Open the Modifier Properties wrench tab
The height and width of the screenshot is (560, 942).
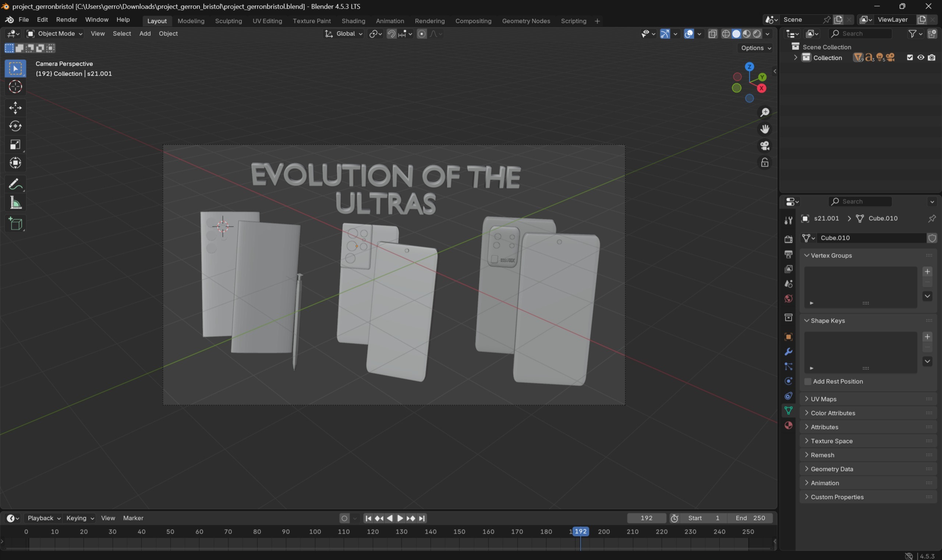point(789,352)
